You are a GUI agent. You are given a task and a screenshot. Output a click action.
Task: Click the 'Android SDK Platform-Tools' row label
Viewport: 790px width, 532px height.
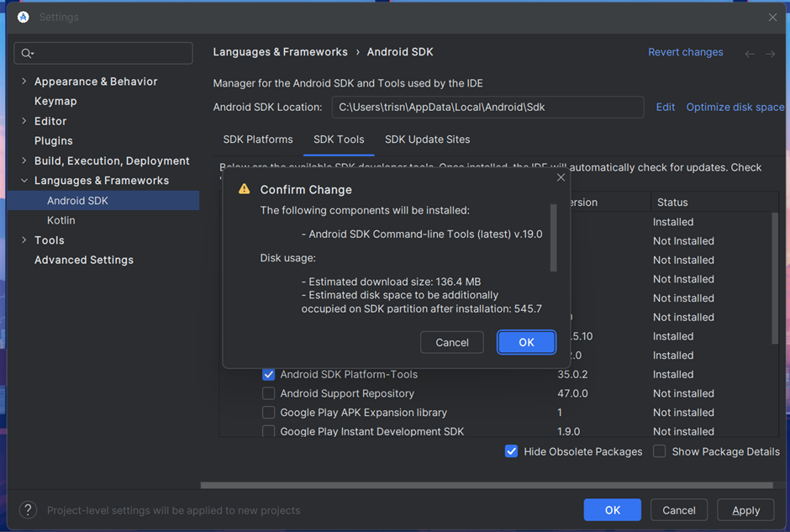click(349, 374)
